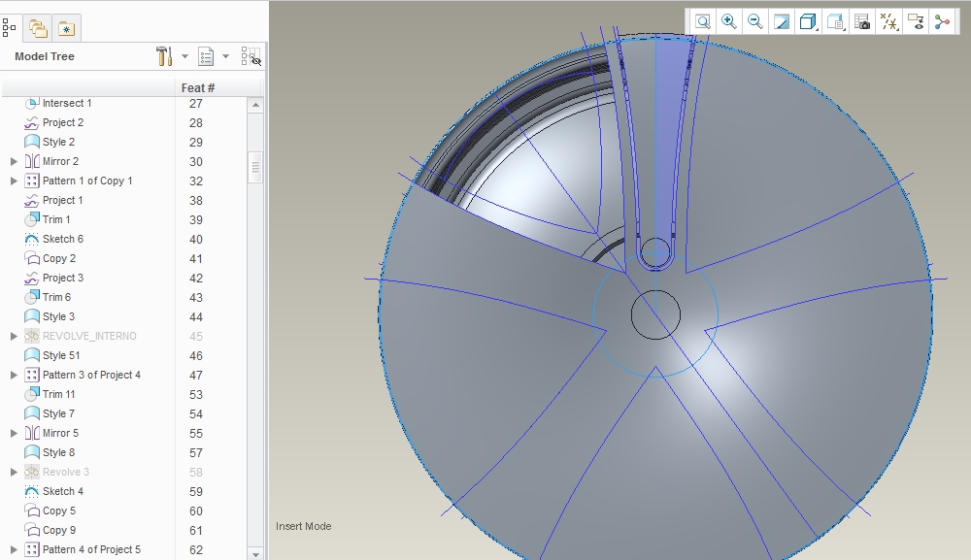Viewport: 971px width, 560px height.
Task: Expand the REVOLVE_INTERNO tree node
Action: pos(14,336)
